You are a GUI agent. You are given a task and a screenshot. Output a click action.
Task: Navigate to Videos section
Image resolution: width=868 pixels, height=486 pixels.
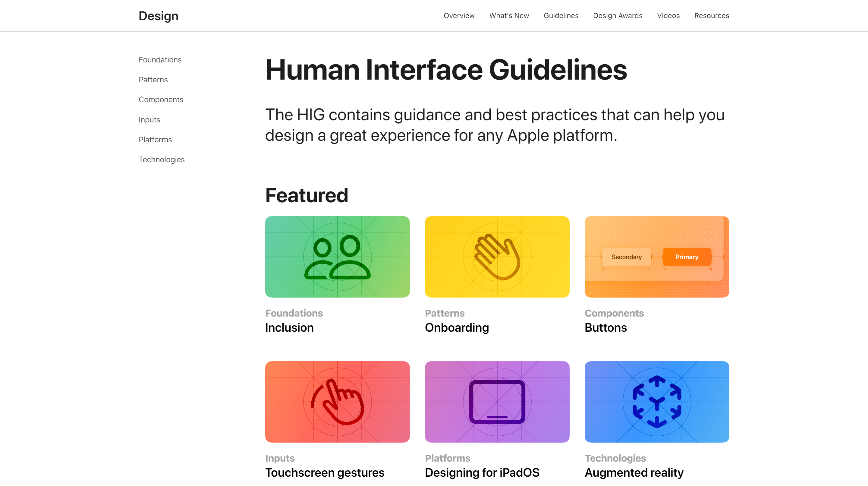tap(668, 16)
